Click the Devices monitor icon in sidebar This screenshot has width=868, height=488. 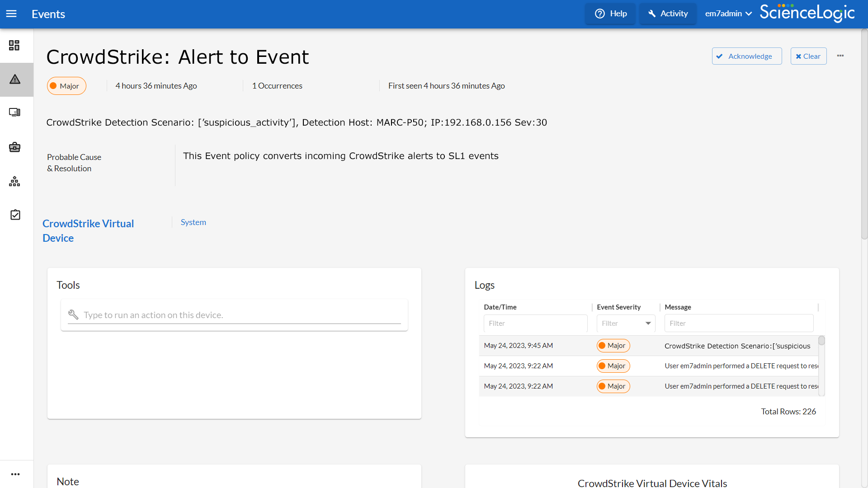[x=14, y=113]
